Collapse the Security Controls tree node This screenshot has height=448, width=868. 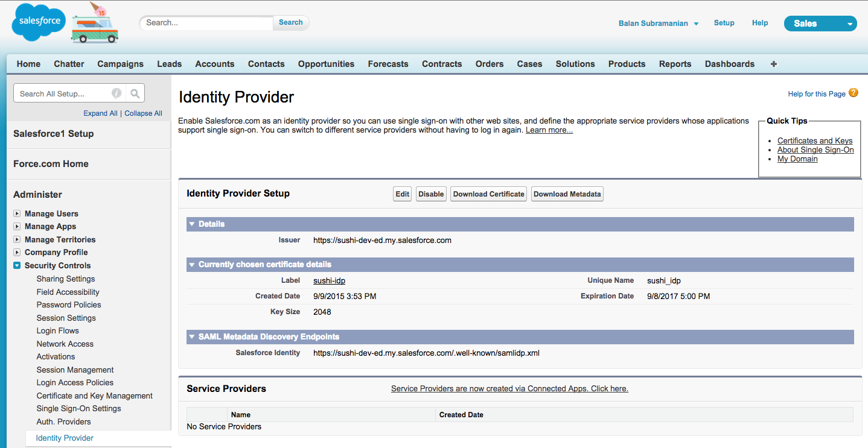(18, 265)
